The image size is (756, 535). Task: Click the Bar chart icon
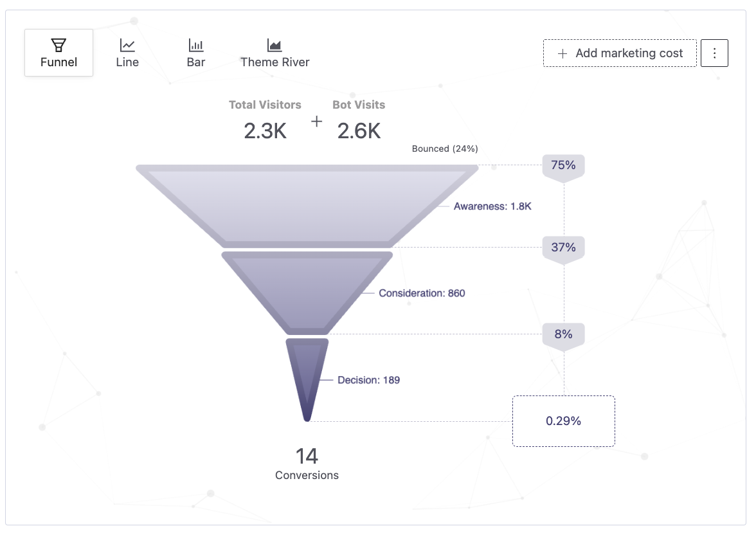pyautogui.click(x=196, y=45)
